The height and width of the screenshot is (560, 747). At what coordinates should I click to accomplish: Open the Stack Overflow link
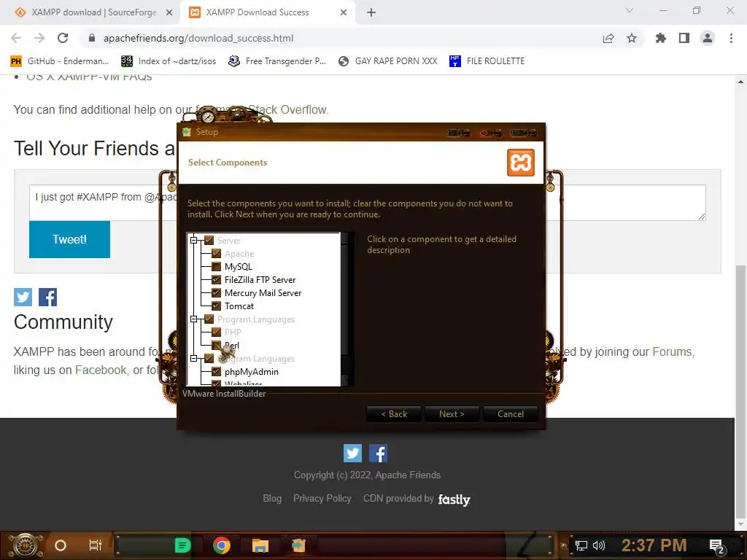287,109
